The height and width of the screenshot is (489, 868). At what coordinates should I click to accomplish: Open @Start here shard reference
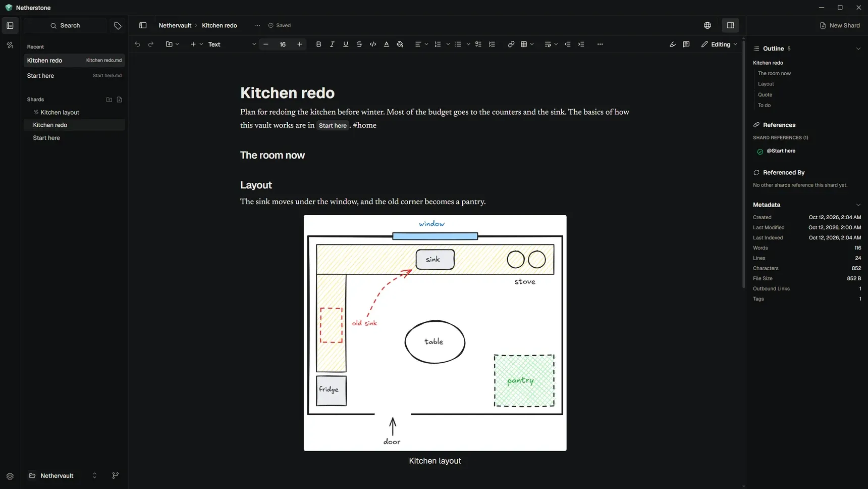[x=781, y=151]
